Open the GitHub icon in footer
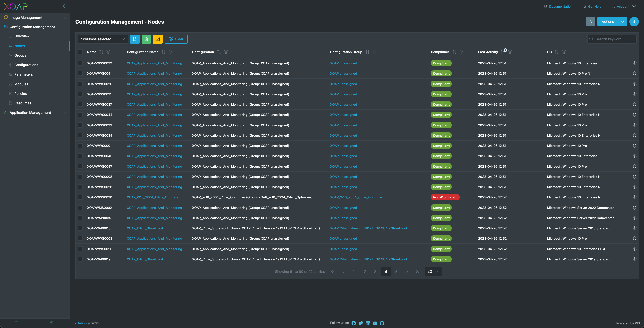This screenshot has width=644, height=328. point(382,323)
